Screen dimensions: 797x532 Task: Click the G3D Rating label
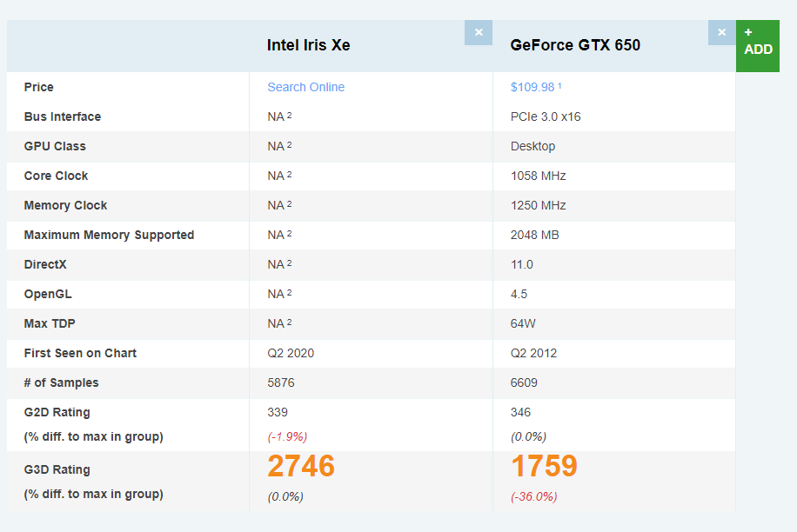[x=57, y=469]
